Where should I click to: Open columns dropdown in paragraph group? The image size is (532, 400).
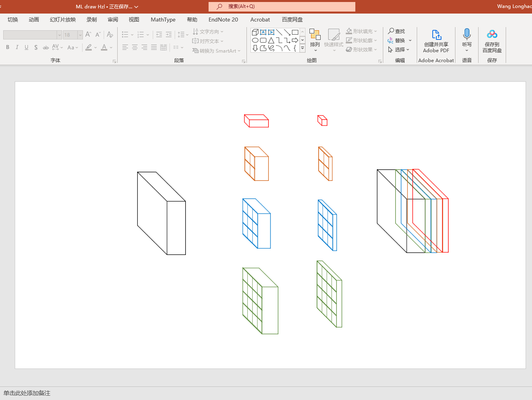(x=178, y=47)
